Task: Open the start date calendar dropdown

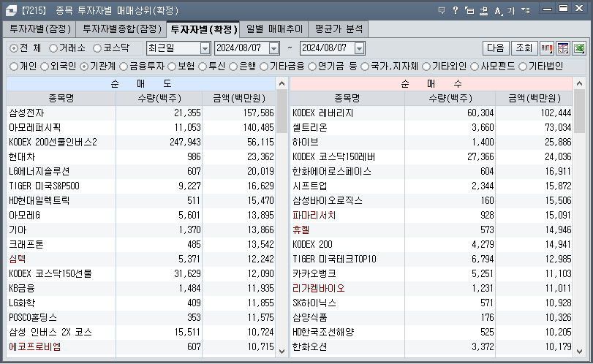Action: [273, 48]
